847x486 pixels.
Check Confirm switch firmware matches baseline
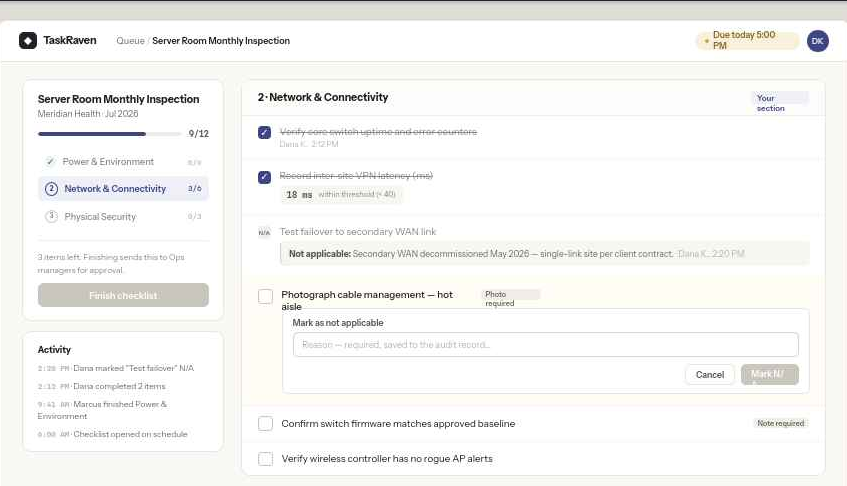click(x=265, y=423)
